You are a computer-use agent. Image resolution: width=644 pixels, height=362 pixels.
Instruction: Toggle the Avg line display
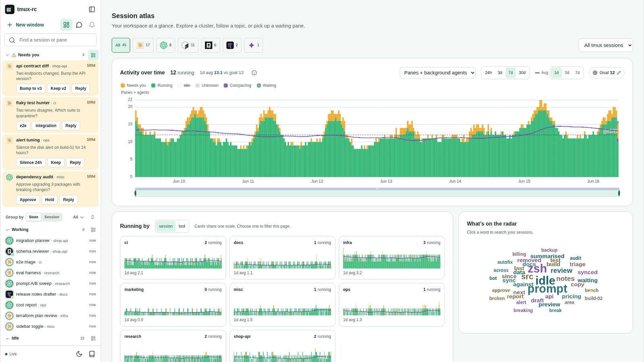541,73
